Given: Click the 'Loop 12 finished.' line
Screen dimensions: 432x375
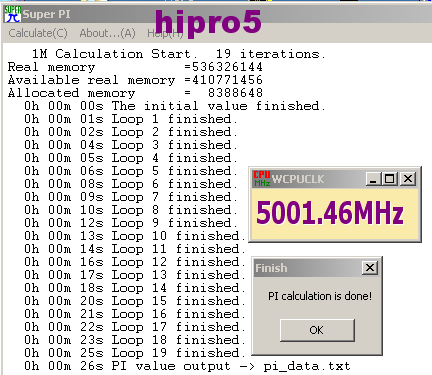Looking at the screenshot, I should coord(135,262).
